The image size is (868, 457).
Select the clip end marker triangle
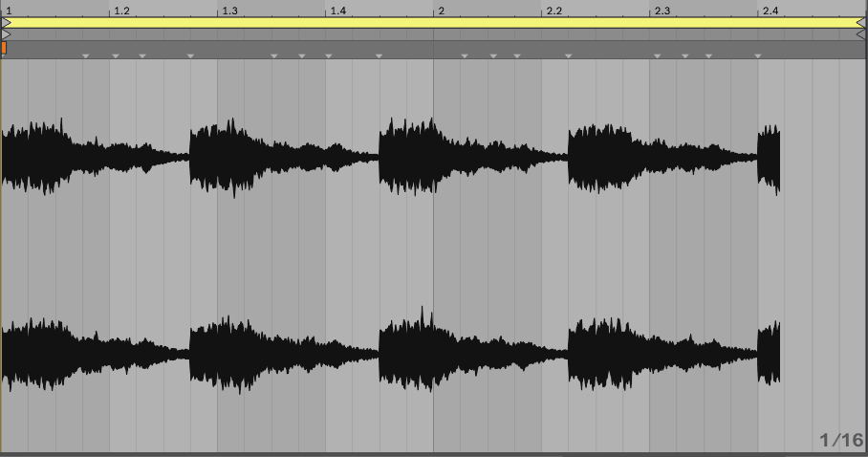click(861, 34)
